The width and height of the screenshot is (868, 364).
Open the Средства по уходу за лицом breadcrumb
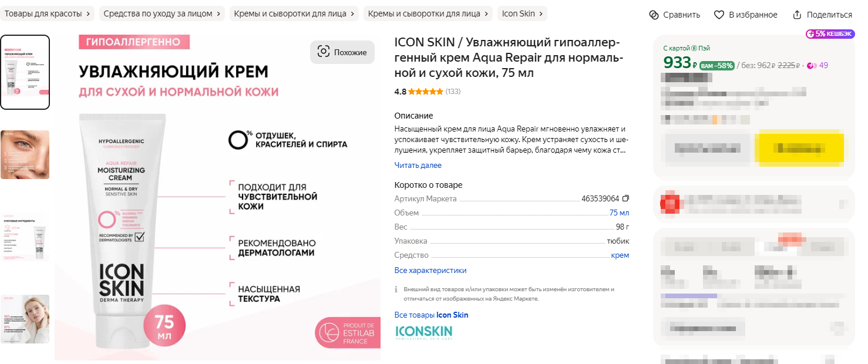click(x=162, y=14)
